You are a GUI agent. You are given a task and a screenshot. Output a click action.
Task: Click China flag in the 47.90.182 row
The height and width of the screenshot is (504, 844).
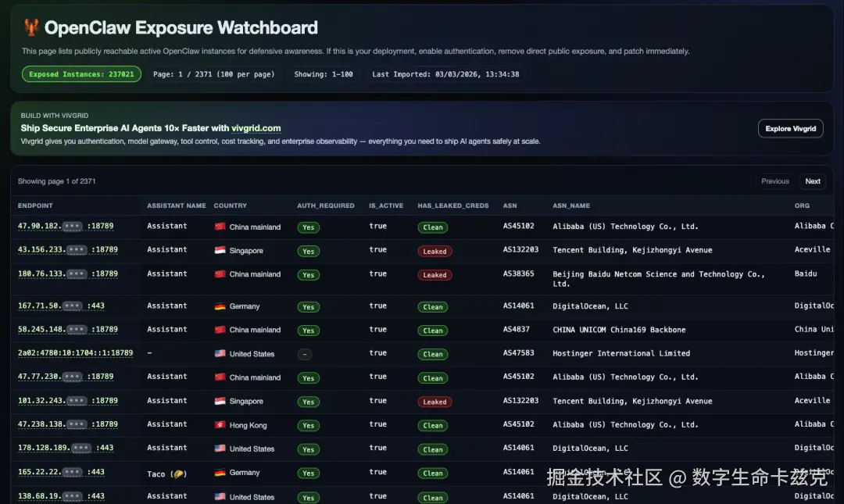coord(220,227)
